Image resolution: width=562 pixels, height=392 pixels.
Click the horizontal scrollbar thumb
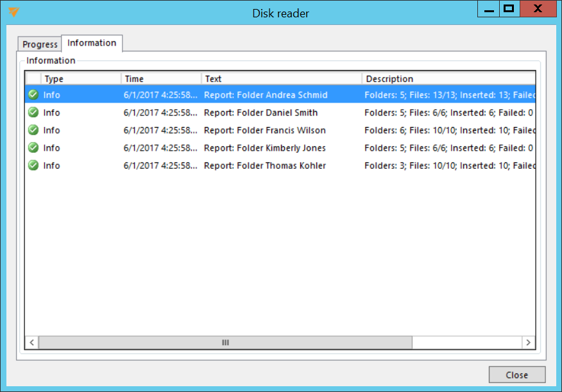click(x=225, y=343)
